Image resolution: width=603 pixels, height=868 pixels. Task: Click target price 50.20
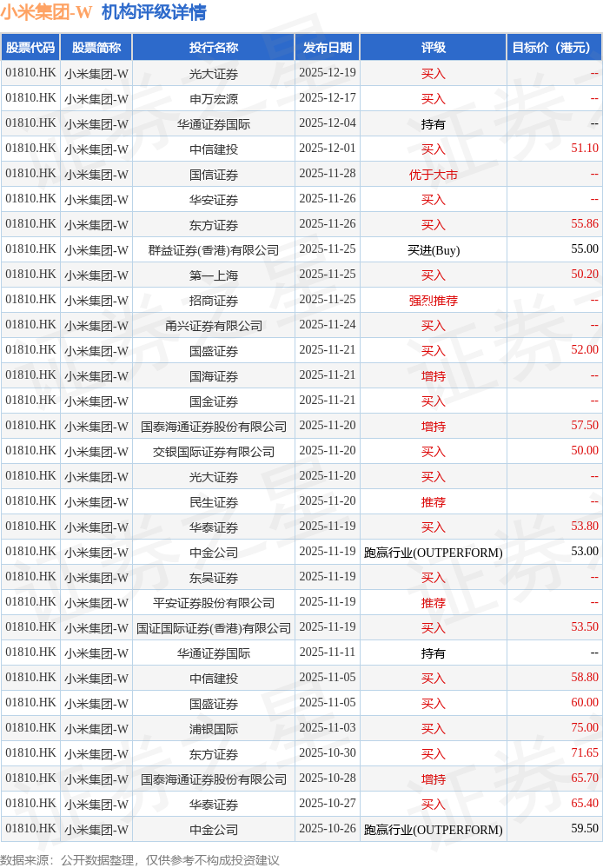coord(585,275)
